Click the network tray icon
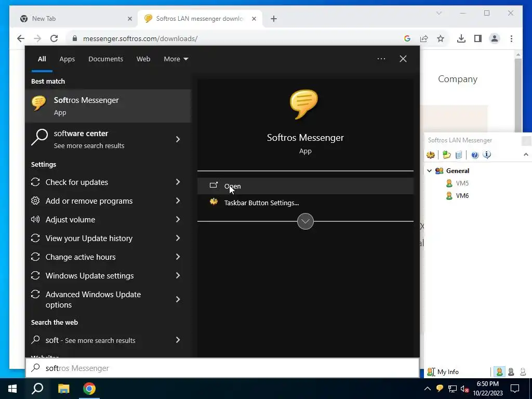The height and width of the screenshot is (399, 532). coord(453,389)
